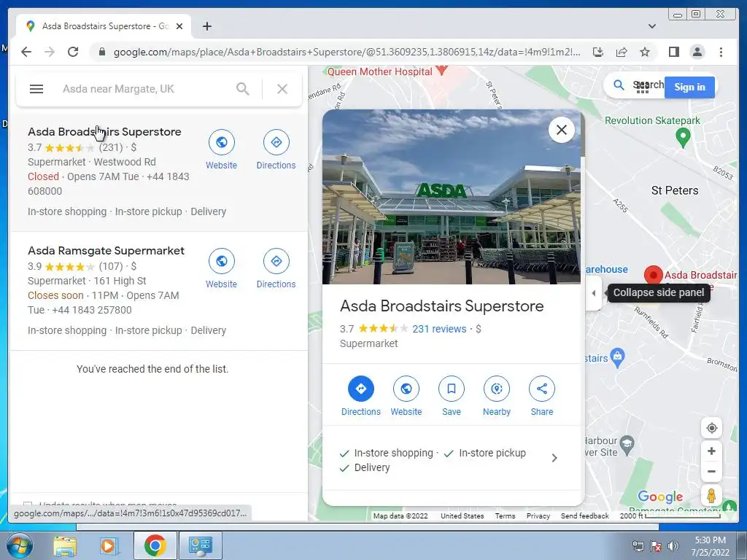747x560 pixels.
Task: Click the map search magnifier at top right
Action: coord(619,85)
